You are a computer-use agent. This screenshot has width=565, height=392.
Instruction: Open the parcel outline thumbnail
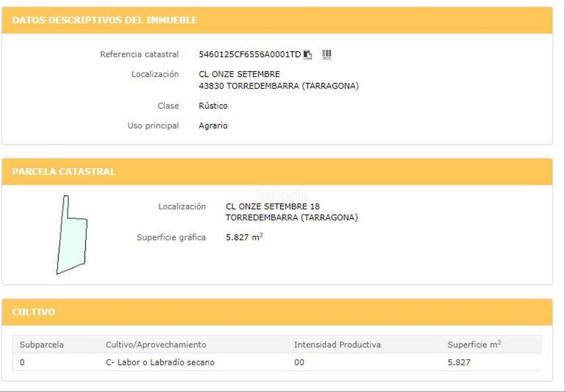[72, 235]
